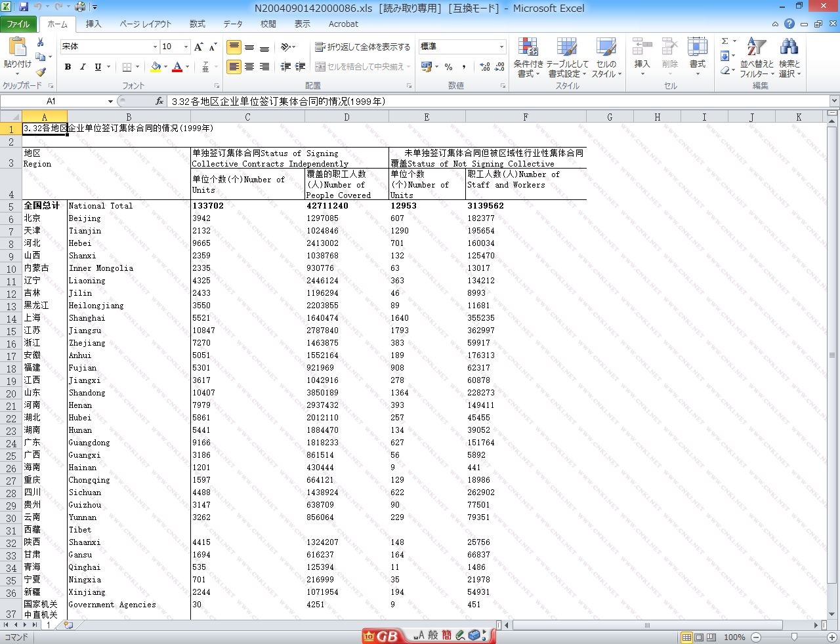Click the vertical scrollbar
The width and height of the screenshot is (840, 644).
832,355
